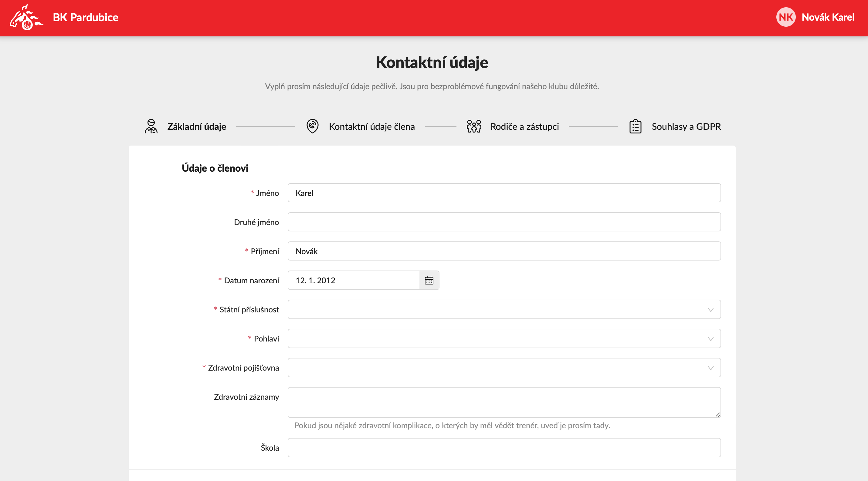Viewport: 868px width, 481px height.
Task: Click the Zdravotní pojišťovna label
Action: 243,368
